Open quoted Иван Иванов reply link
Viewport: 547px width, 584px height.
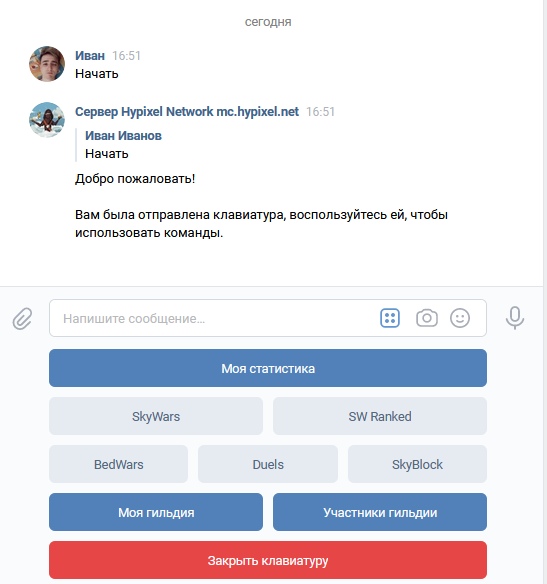pos(123,136)
